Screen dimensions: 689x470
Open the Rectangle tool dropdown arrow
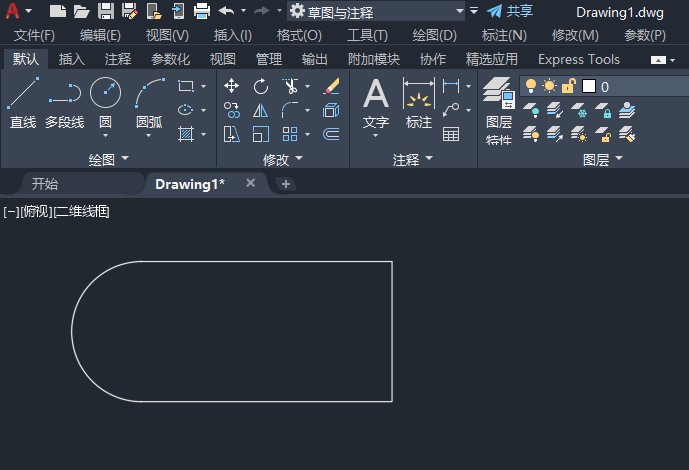click(x=203, y=87)
